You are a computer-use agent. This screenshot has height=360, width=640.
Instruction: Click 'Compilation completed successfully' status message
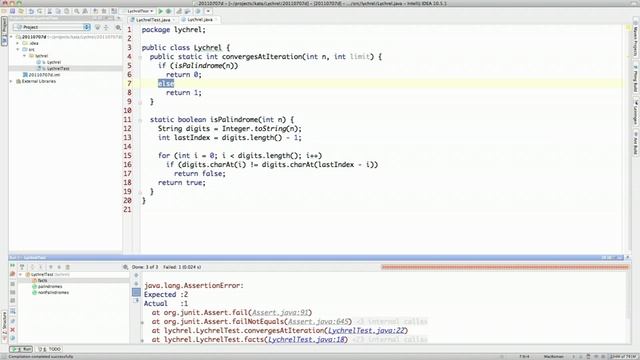coord(41,357)
